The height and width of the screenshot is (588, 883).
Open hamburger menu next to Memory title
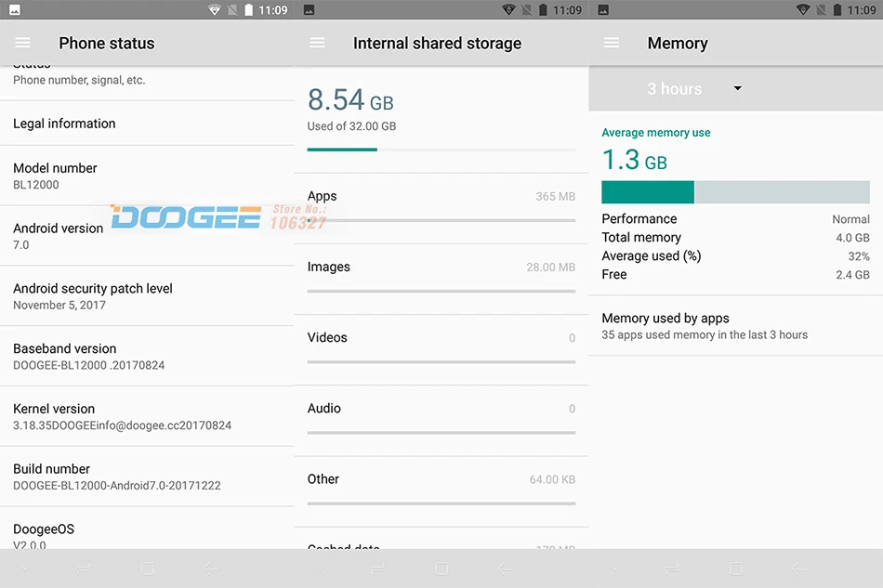tap(612, 43)
